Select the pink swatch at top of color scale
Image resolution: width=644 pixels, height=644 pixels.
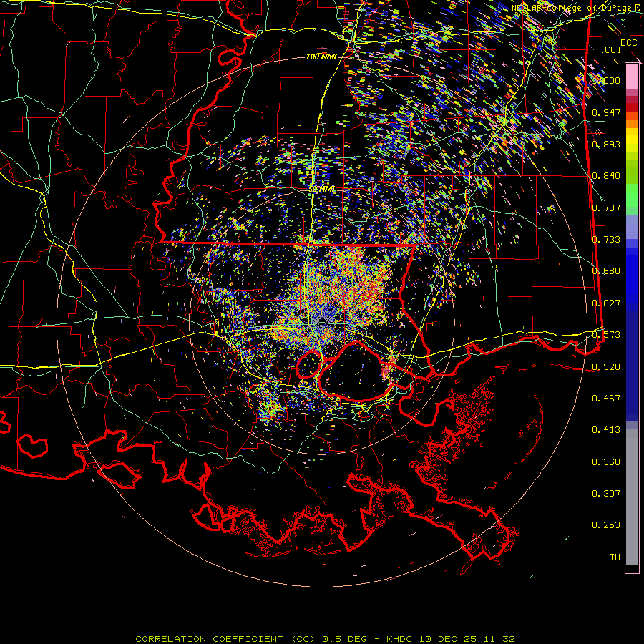[632, 76]
